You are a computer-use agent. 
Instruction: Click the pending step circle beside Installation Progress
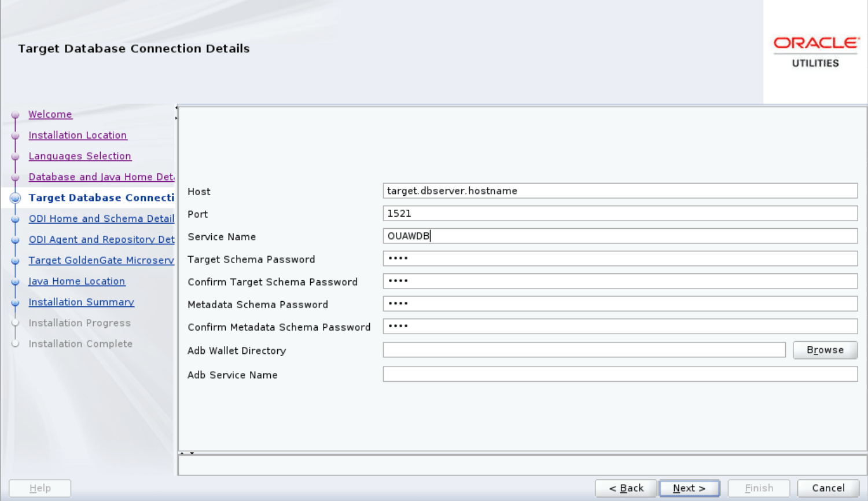(15, 323)
